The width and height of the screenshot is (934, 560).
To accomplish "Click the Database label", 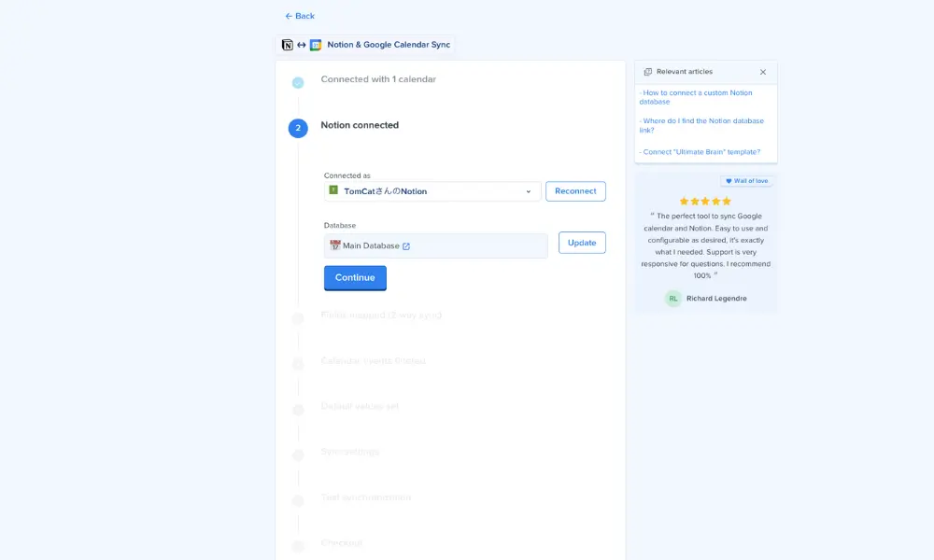I will 340,226.
